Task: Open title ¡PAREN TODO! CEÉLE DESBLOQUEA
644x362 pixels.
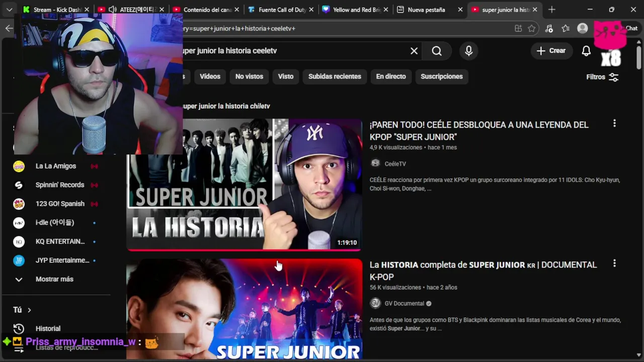Action: click(x=479, y=131)
